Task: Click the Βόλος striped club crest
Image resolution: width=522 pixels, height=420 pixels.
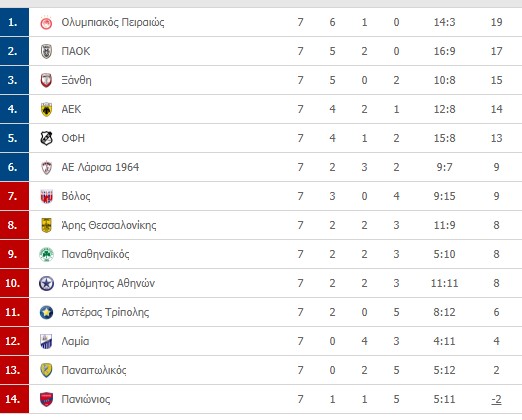Action: 46,196
